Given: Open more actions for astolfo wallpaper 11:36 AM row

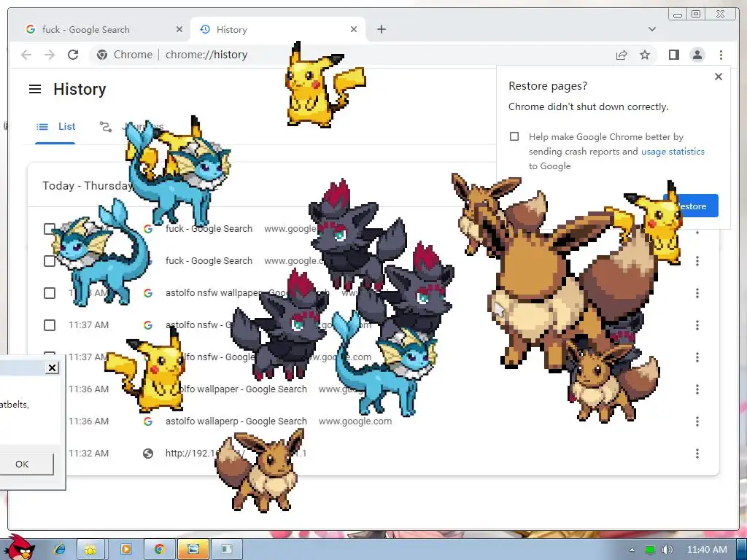Looking at the screenshot, I should pos(697,389).
